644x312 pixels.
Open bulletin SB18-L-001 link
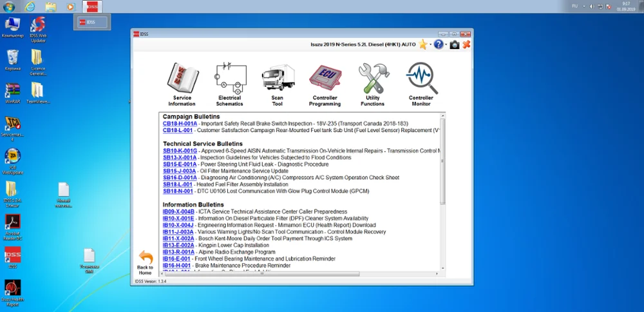(x=178, y=184)
